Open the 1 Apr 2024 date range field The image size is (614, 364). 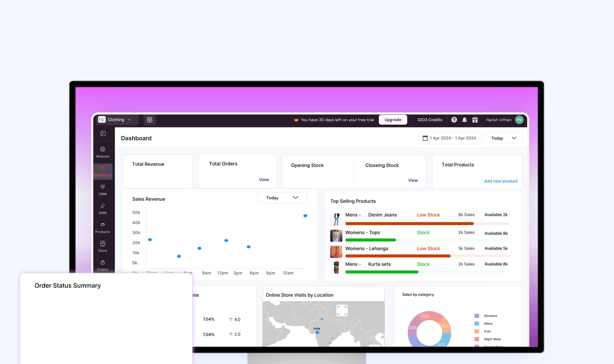point(450,138)
